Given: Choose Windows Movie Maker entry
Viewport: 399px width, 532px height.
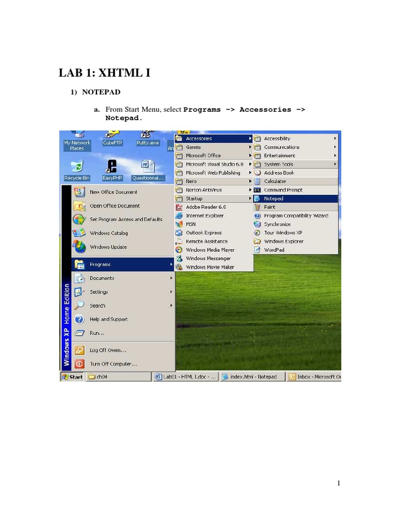Looking at the screenshot, I should (x=214, y=267).
